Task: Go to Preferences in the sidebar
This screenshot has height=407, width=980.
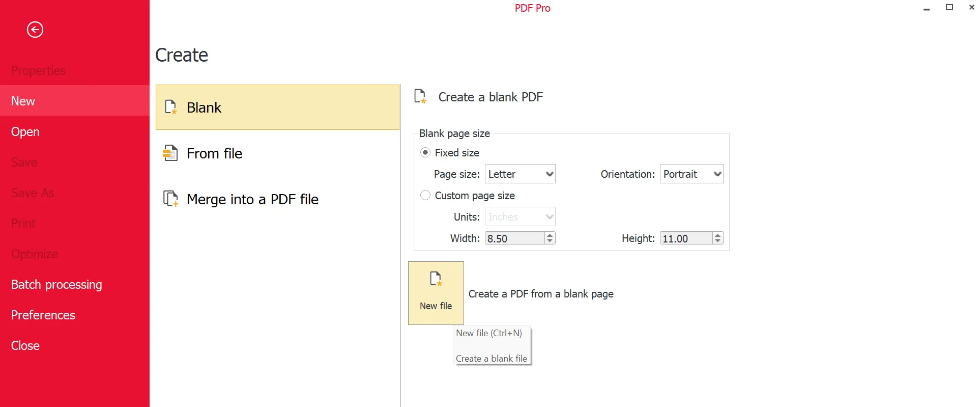Action: [x=43, y=315]
